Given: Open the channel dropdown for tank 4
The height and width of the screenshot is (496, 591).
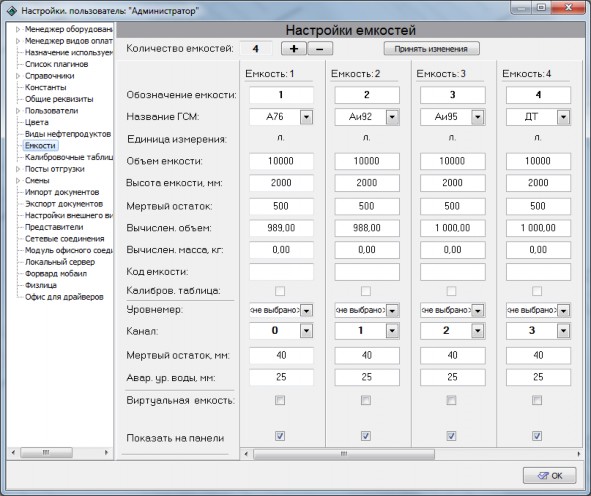Looking at the screenshot, I should point(563,331).
